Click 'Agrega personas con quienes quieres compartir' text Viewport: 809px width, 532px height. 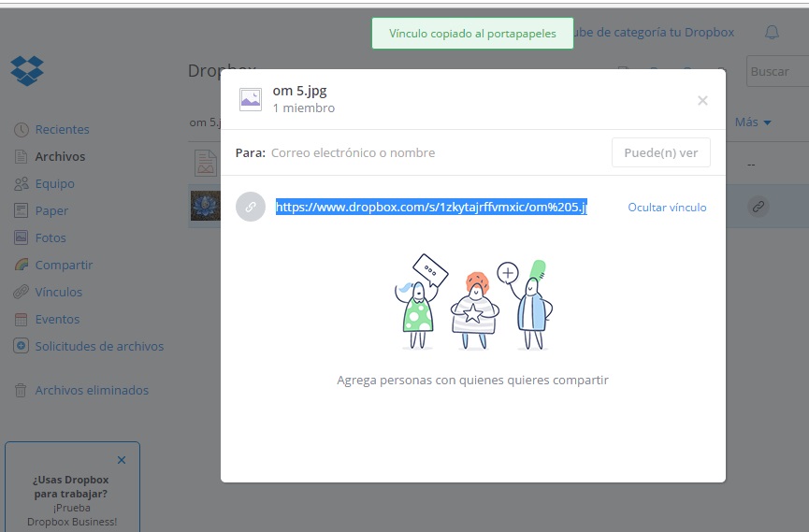click(x=472, y=381)
